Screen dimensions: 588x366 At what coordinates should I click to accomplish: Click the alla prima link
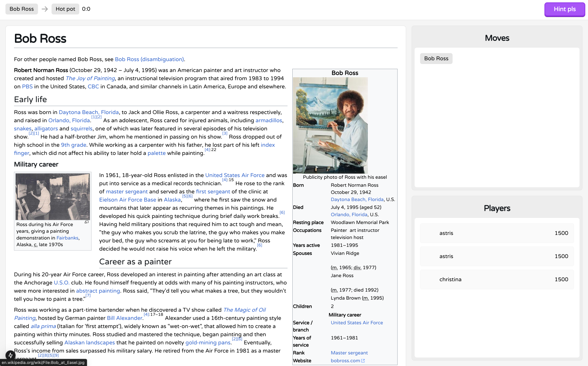point(43,327)
